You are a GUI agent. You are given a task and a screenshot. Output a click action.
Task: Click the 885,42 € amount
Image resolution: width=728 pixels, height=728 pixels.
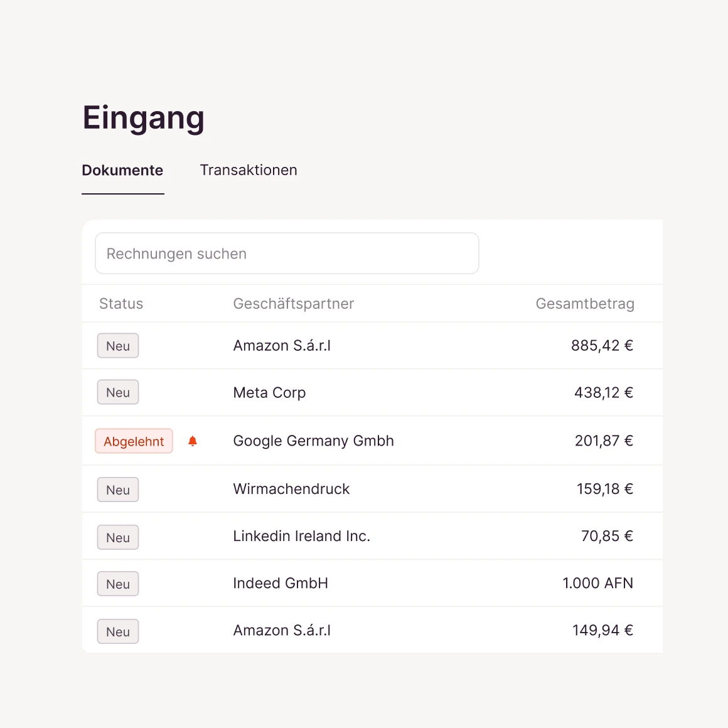pos(602,346)
